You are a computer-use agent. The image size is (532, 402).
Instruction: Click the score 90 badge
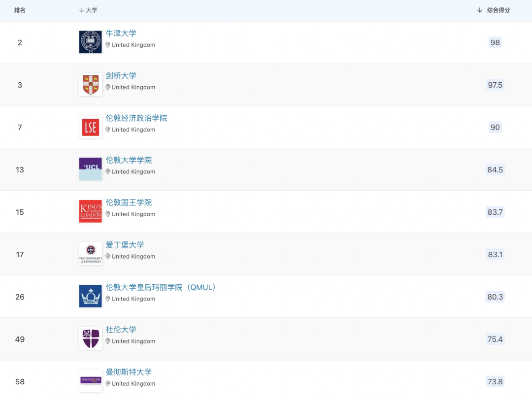click(495, 128)
